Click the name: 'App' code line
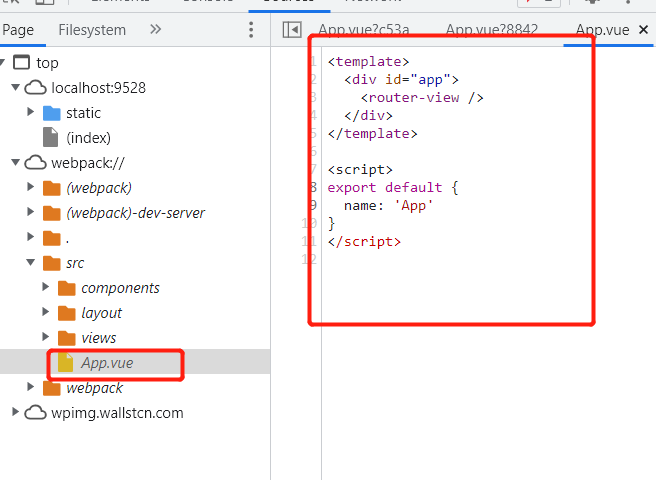This screenshot has height=480, width=656. (x=388, y=205)
